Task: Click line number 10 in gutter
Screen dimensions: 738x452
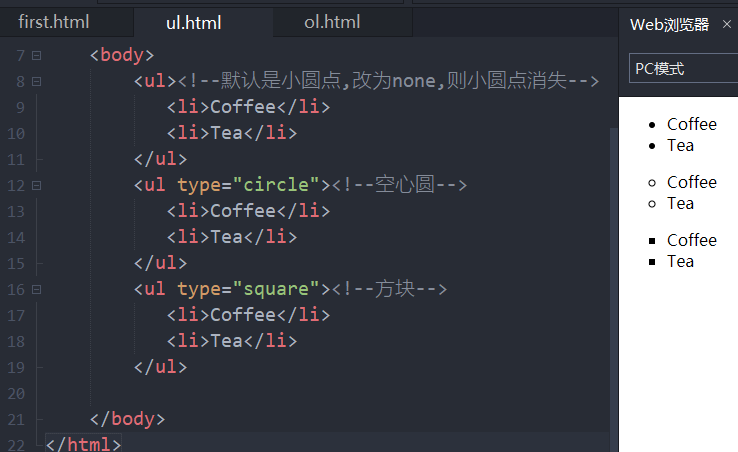Action: 16,134
